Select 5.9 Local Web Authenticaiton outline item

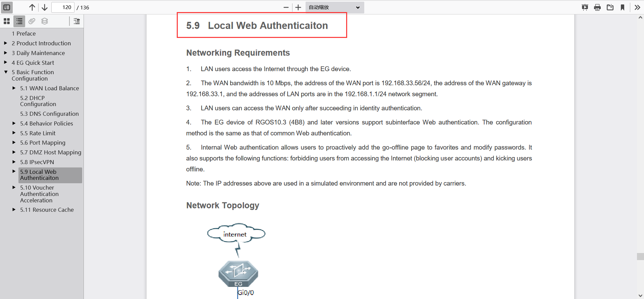[x=50, y=175]
